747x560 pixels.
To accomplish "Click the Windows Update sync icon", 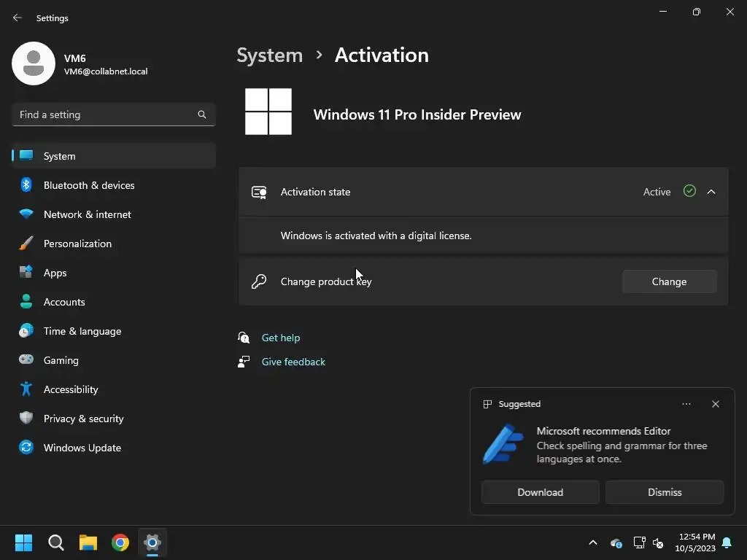I will 26,447.
